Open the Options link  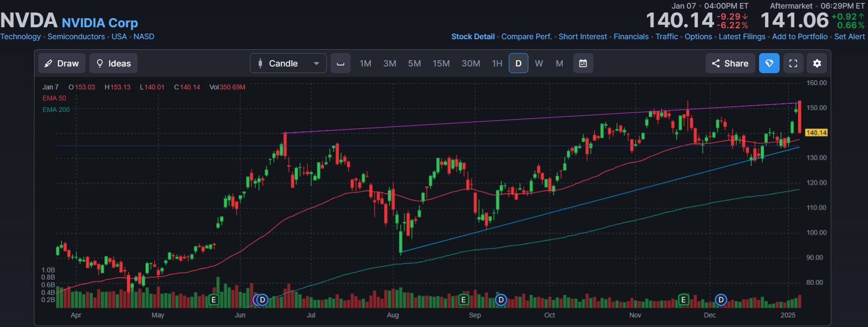[x=698, y=37]
